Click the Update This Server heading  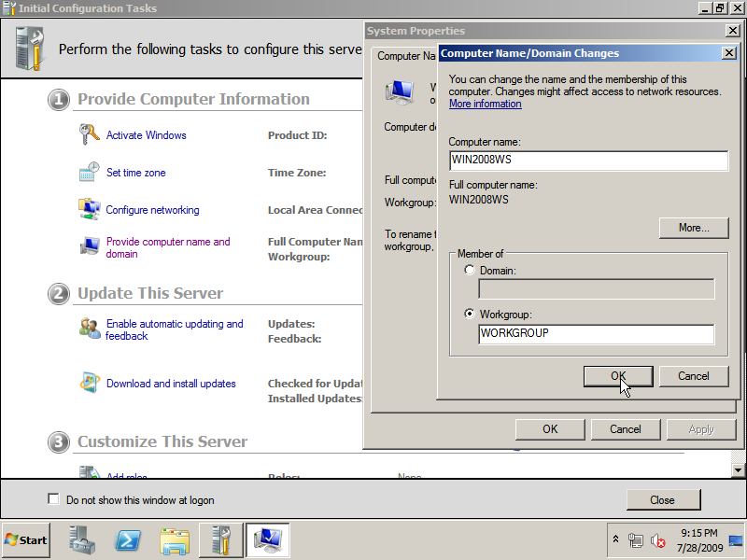150,293
